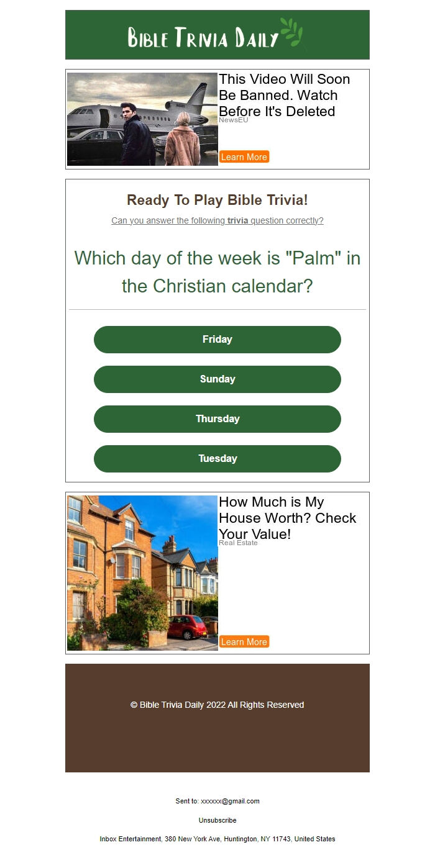
Task: Click the copyright Bible Trivia Daily 2022 footer
Action: point(217,705)
